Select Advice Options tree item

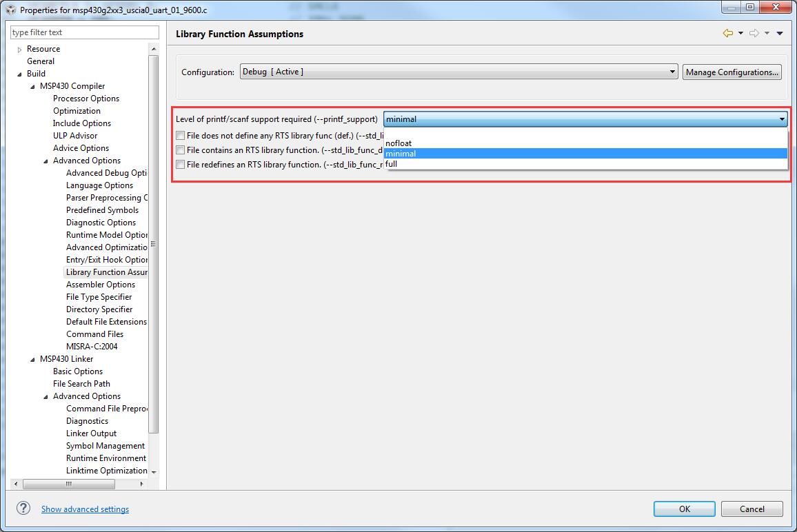point(81,148)
